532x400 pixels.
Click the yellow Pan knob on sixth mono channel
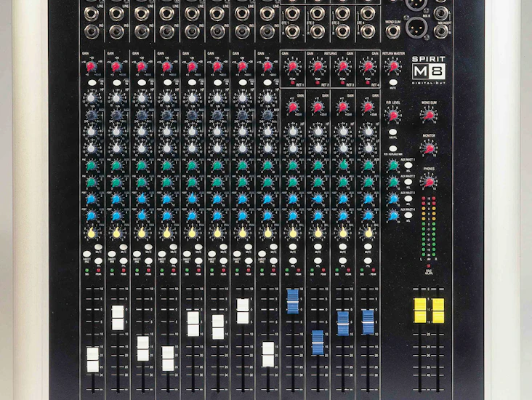click(x=217, y=233)
